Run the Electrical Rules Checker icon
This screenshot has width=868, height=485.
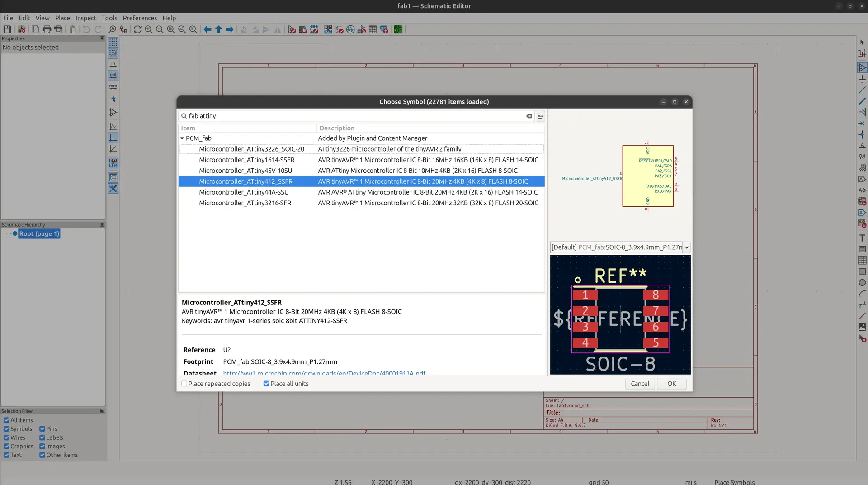click(x=340, y=29)
